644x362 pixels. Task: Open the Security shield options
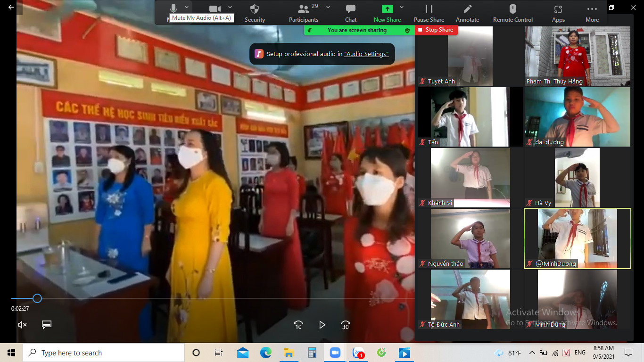pos(255,13)
